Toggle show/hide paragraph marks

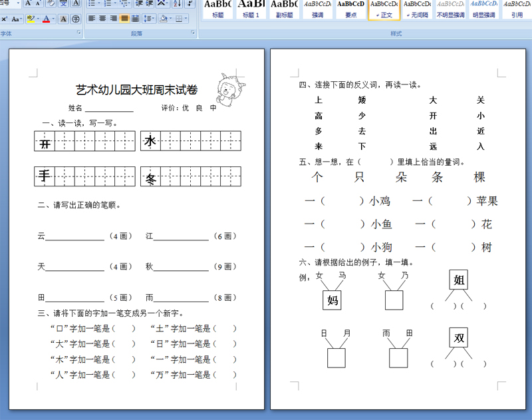190,3
